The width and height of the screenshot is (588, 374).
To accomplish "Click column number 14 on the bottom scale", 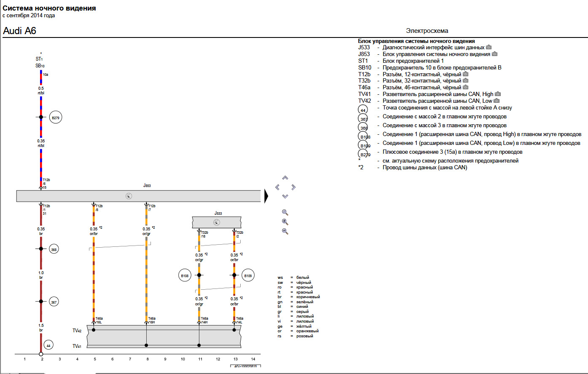I will pos(253,359).
